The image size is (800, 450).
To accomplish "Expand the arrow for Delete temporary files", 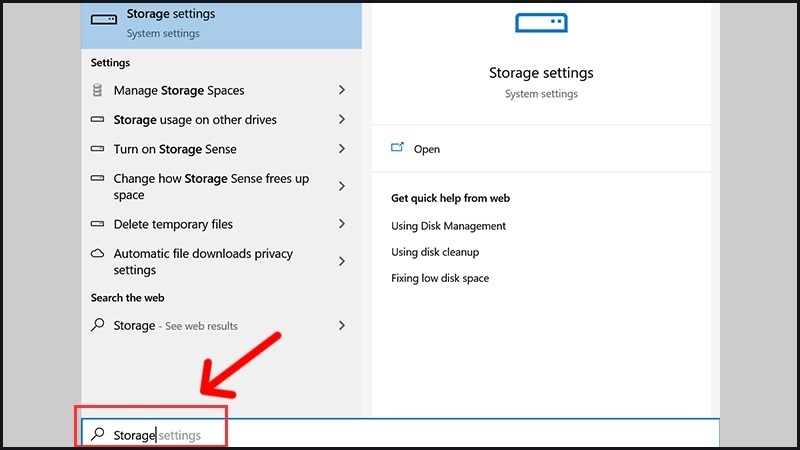I will (342, 225).
